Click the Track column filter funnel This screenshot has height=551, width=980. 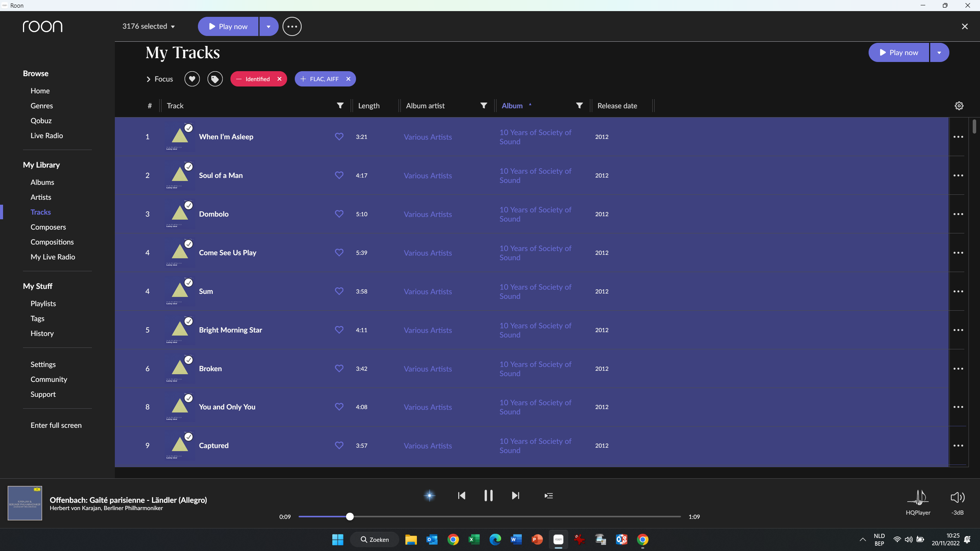340,106
